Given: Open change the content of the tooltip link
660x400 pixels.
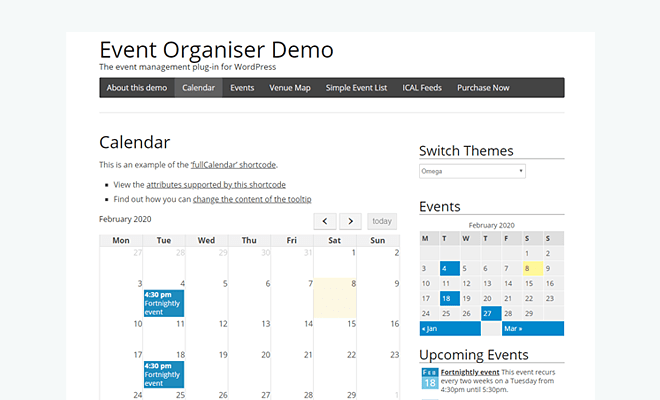Looking at the screenshot, I should click(x=252, y=199).
